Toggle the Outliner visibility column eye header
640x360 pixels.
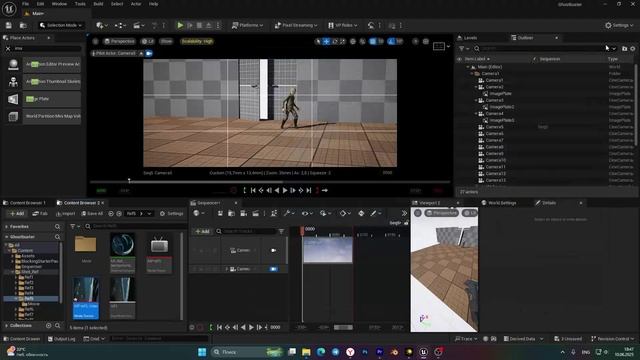(459, 59)
